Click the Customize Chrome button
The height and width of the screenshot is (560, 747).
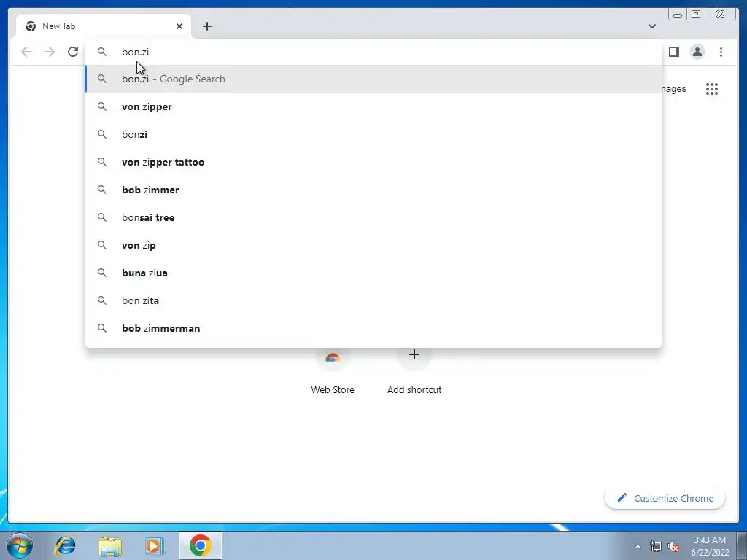[665, 498]
